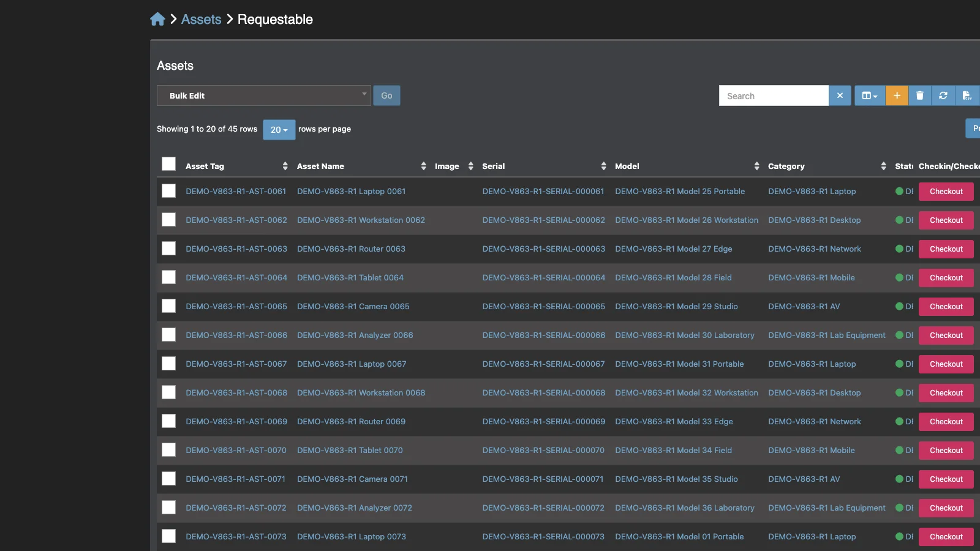Open model DEMO-V863-R1 Model 35 Studio

coord(676,479)
